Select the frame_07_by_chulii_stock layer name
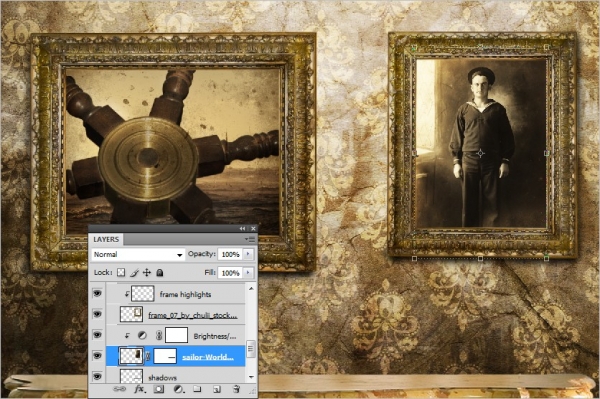 [x=192, y=315]
